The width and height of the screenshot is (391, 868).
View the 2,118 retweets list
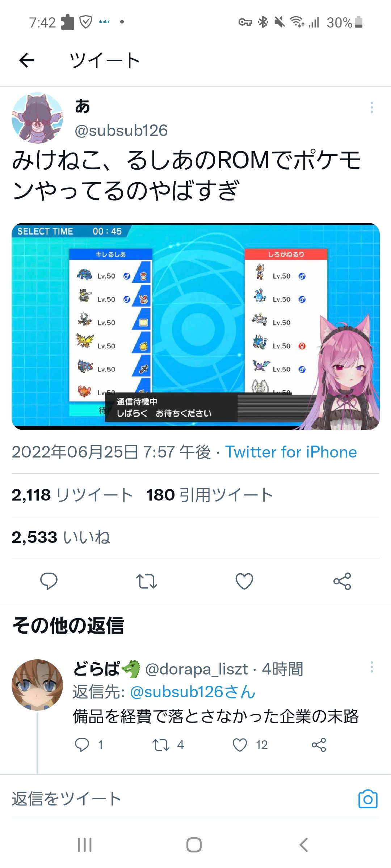72,495
